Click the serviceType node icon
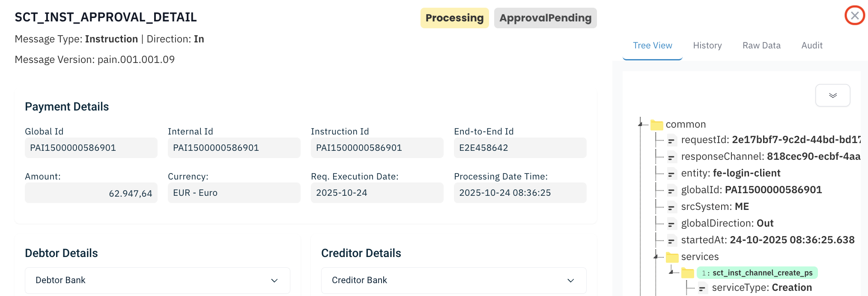The width and height of the screenshot is (868, 296). coord(702,288)
